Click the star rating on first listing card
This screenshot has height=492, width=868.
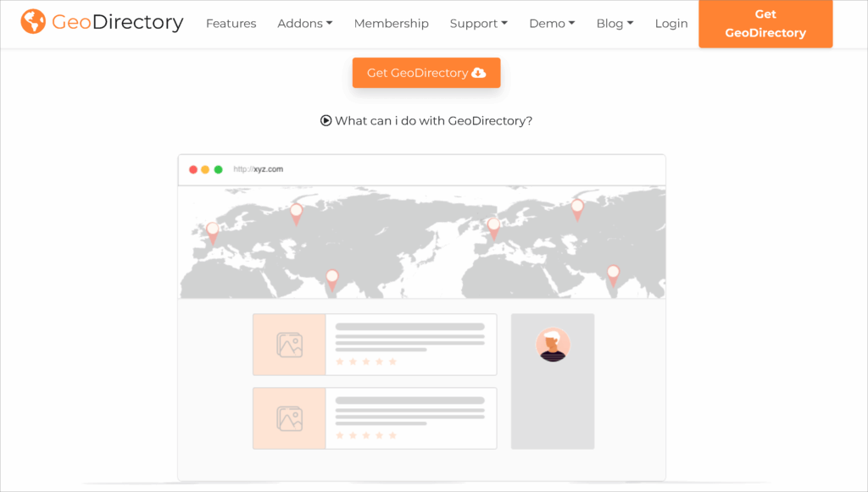366,362
